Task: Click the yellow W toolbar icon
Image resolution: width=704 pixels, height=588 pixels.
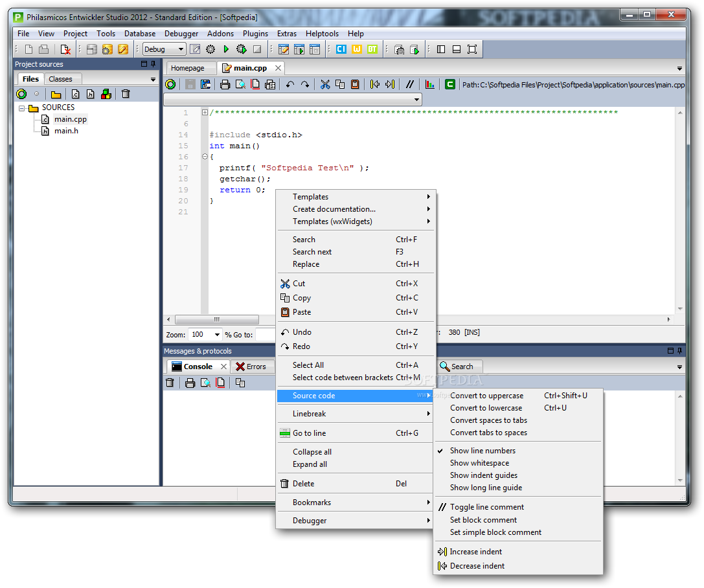Action: pyautogui.click(x=357, y=49)
